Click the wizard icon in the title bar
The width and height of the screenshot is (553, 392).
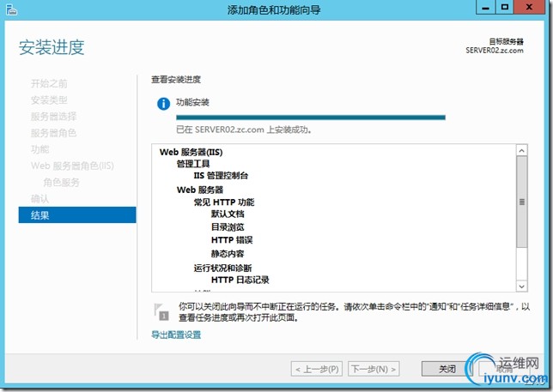[11, 9]
